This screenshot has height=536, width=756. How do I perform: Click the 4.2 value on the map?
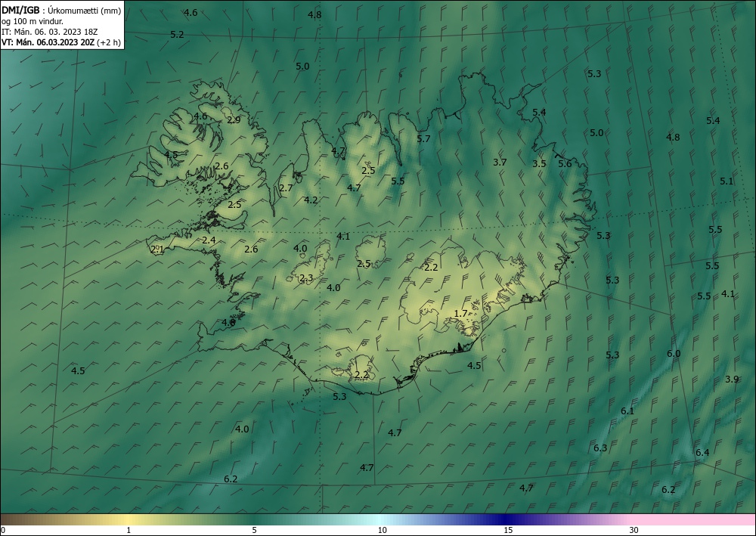[311, 200]
